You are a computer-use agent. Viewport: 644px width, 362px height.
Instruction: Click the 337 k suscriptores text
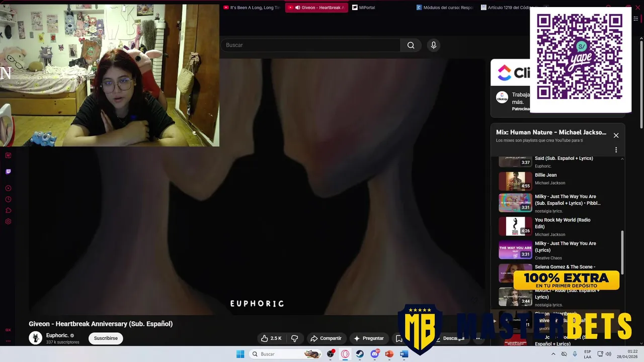coord(62,342)
